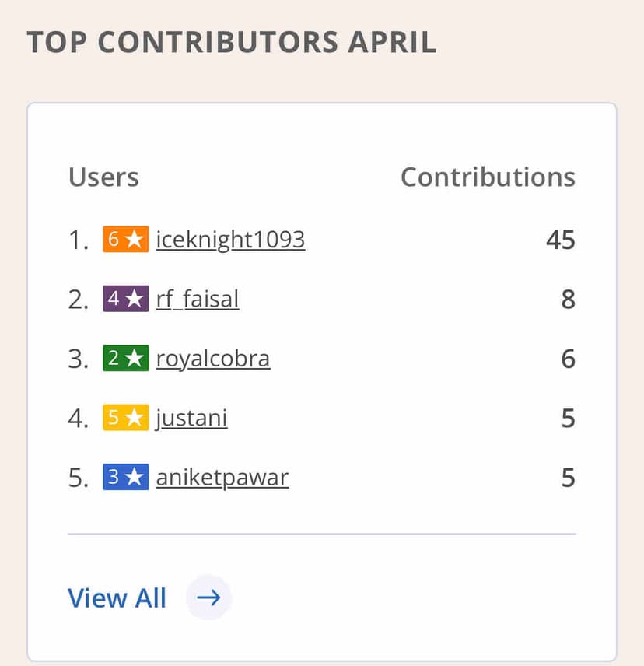Visit the royalcobra user profile
The height and width of the screenshot is (666, 644).
point(213,359)
